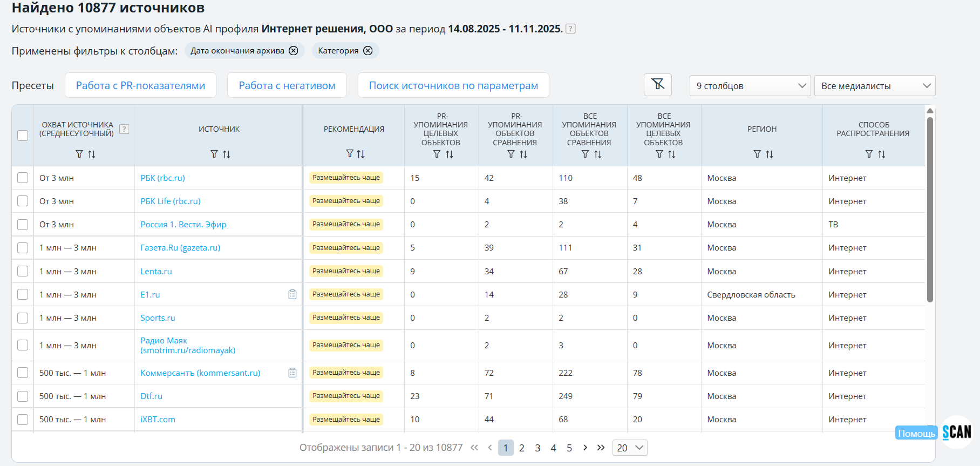Open help tooltip next to period dates
This screenshot has height=466, width=980.
tap(570, 29)
